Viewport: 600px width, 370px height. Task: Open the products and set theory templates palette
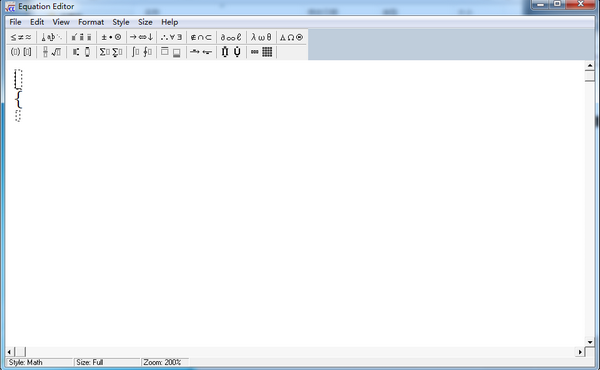(231, 52)
